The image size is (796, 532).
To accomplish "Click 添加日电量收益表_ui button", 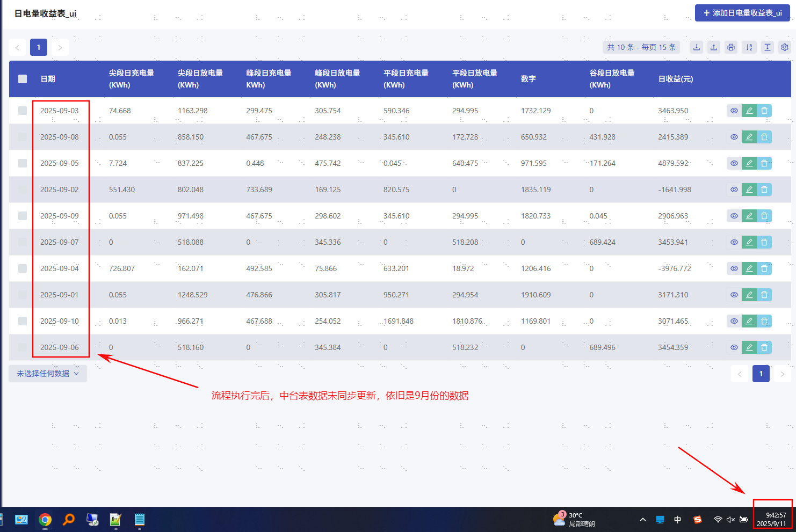I will click(742, 13).
